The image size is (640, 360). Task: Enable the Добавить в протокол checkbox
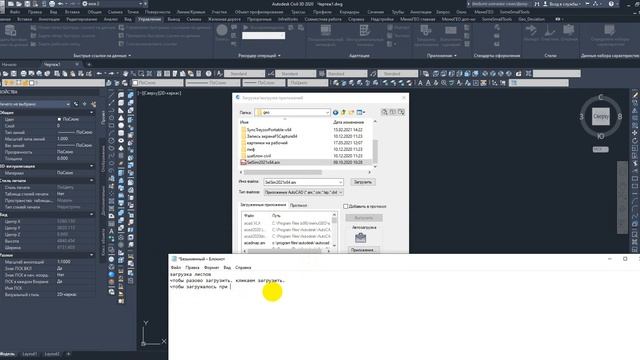coord(346,206)
